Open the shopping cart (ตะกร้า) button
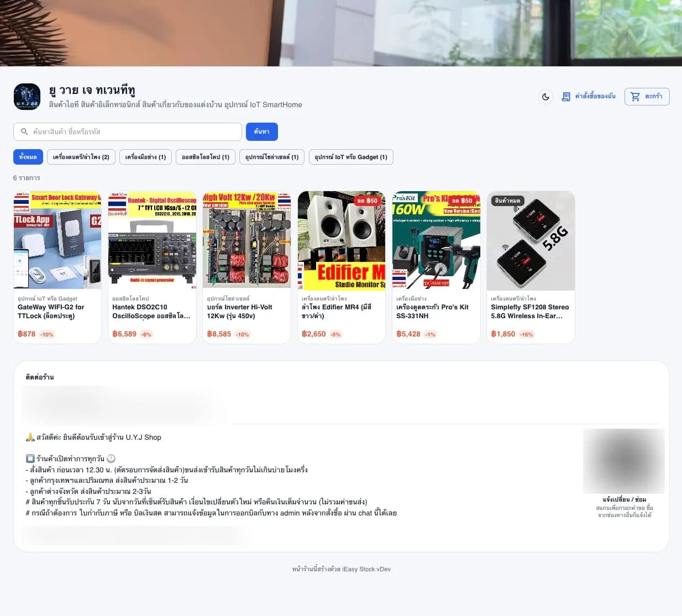682x616 pixels. tap(647, 97)
